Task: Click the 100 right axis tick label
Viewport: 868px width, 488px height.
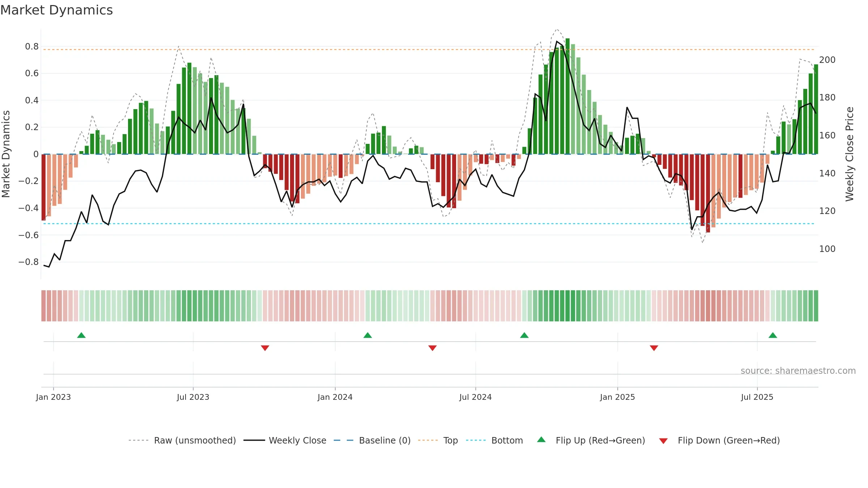Action: [x=827, y=249]
